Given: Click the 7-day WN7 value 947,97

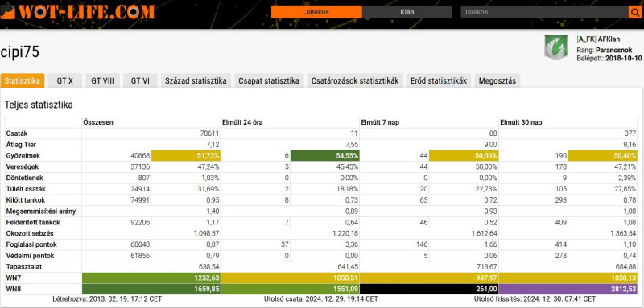Looking at the screenshot, I should (x=486, y=277).
